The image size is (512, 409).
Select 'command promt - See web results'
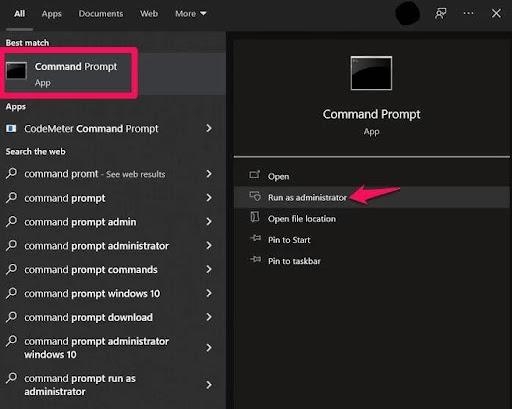(113, 174)
